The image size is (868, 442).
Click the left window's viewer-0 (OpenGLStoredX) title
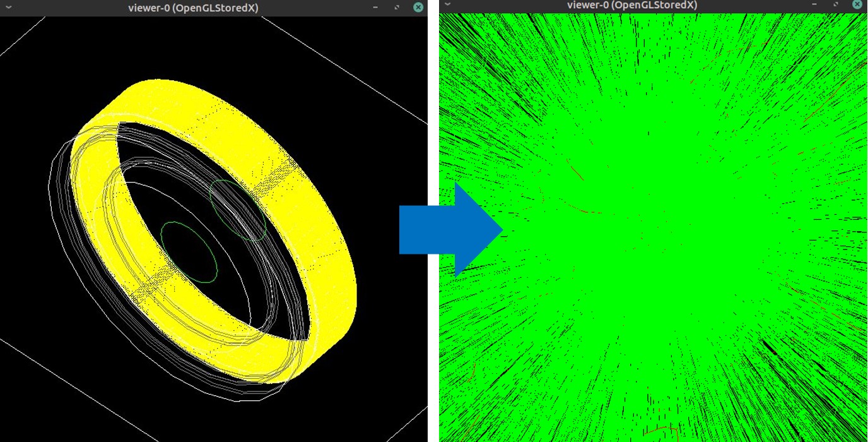pos(192,8)
